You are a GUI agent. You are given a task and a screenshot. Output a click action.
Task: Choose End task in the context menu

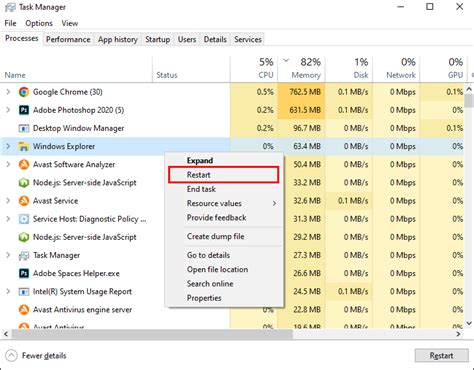(x=224, y=189)
